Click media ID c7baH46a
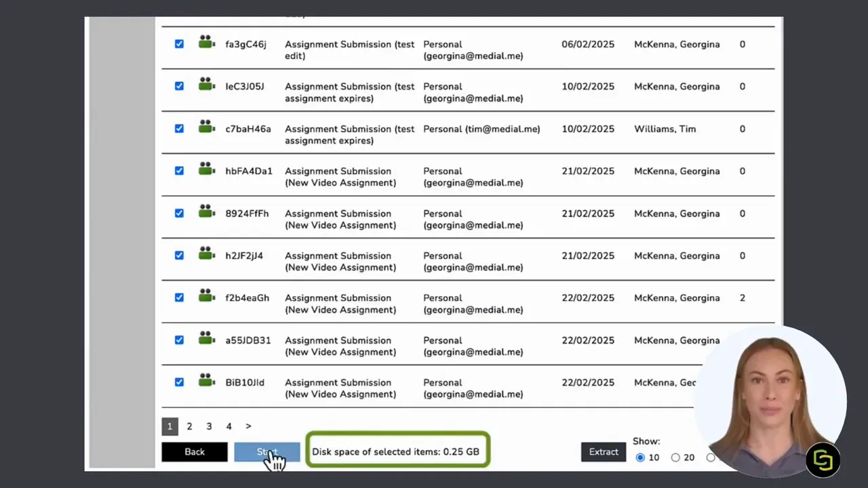Viewport: 868px width, 488px height. tap(248, 129)
